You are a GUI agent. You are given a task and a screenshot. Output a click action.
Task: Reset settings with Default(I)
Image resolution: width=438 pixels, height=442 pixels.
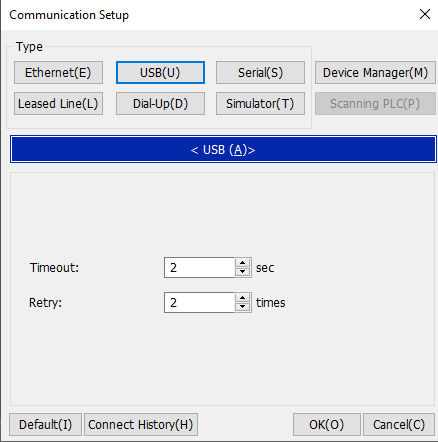point(45,425)
